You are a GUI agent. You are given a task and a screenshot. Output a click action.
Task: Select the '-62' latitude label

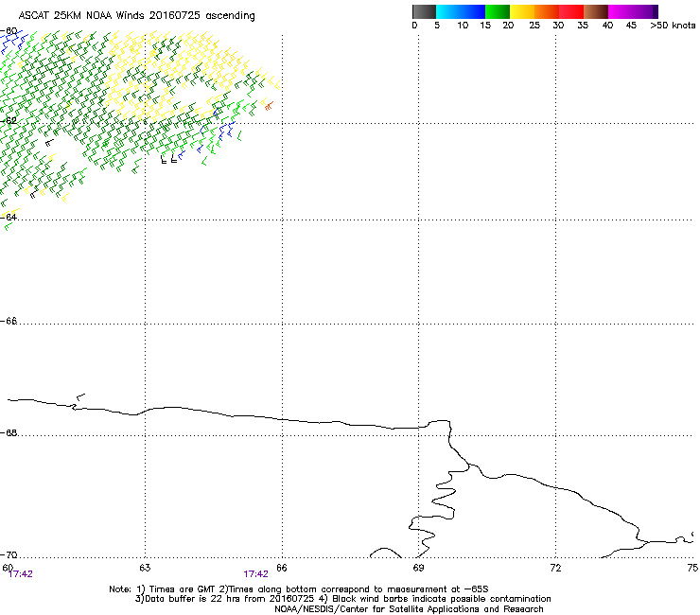(x=9, y=120)
